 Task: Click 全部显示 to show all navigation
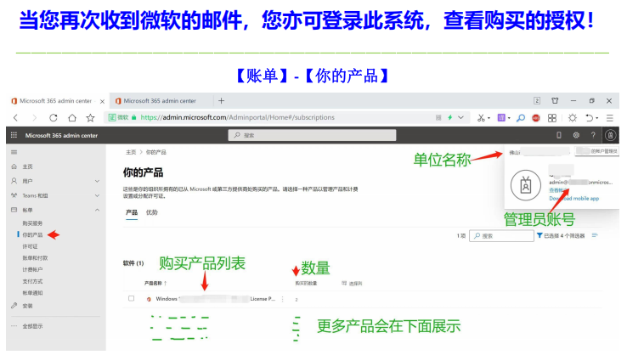[32, 326]
